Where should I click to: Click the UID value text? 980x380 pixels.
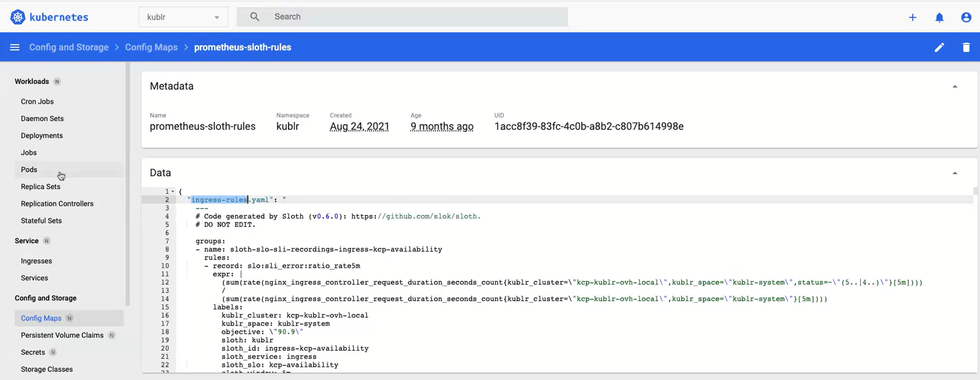click(x=589, y=127)
